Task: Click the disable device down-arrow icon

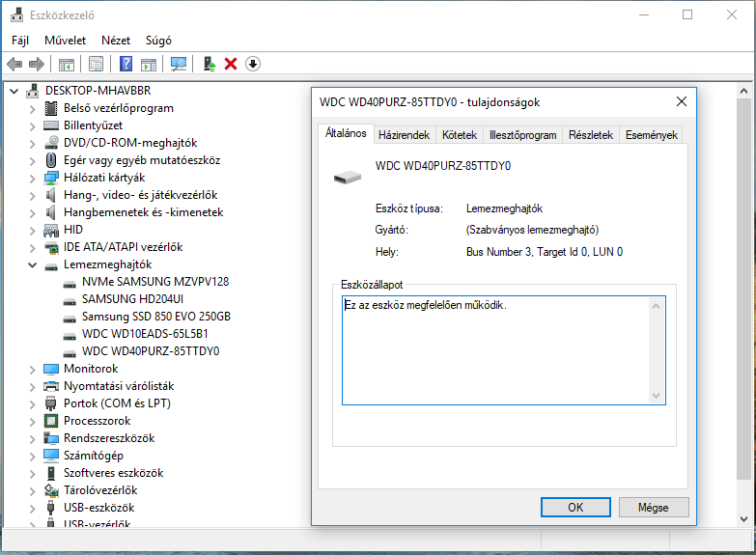Action: pyautogui.click(x=253, y=64)
